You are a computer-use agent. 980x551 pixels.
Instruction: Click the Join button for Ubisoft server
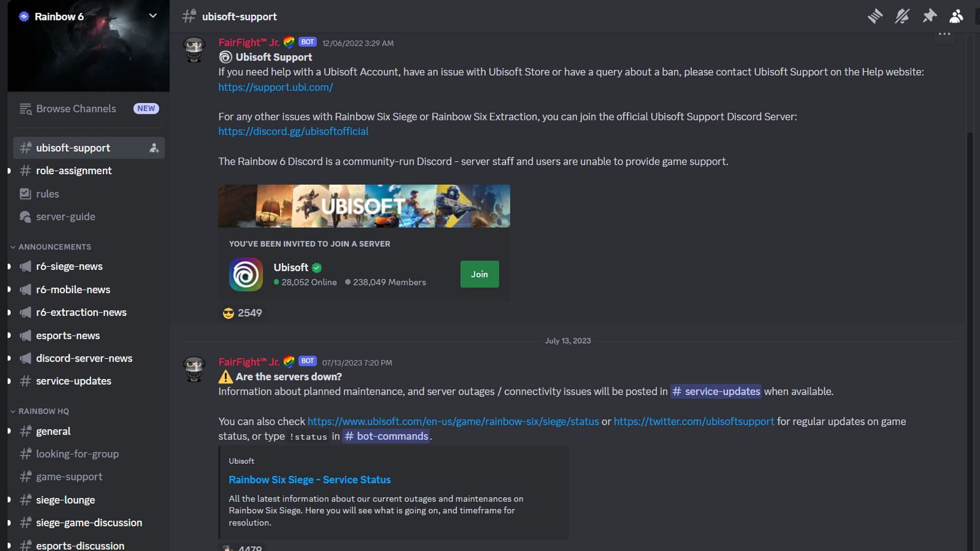[x=479, y=274]
